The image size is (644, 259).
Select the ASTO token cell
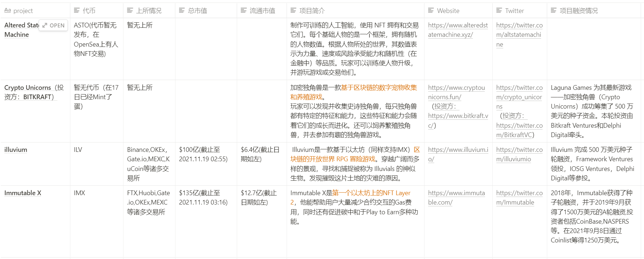coord(97,49)
